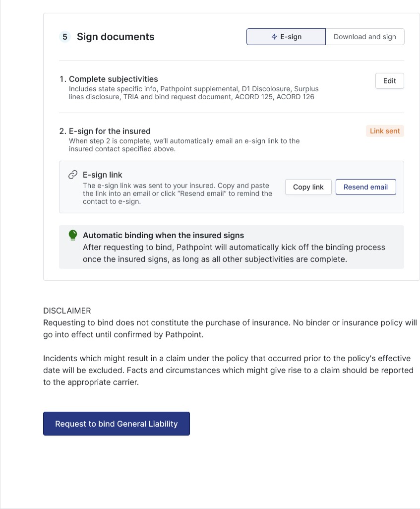Viewport: 420px width, 509px height.
Task: Click the orange Link sent status badge
Action: point(385,131)
